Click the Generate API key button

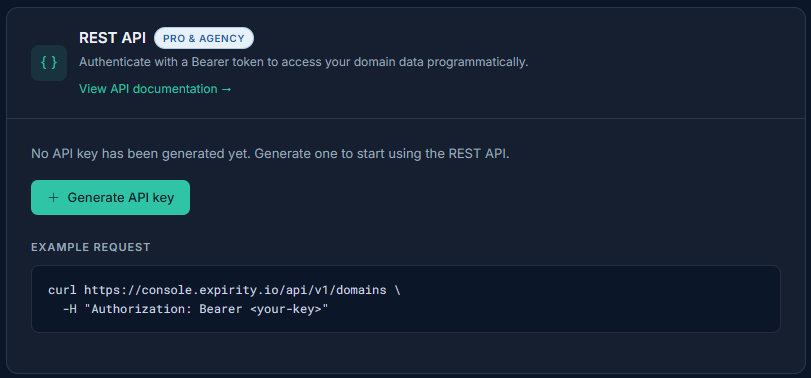(110, 198)
